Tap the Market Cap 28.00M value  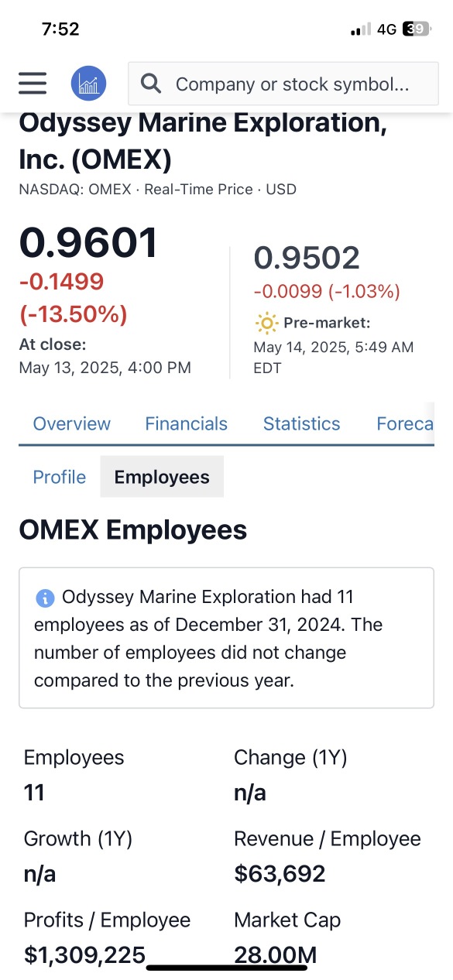(275, 954)
